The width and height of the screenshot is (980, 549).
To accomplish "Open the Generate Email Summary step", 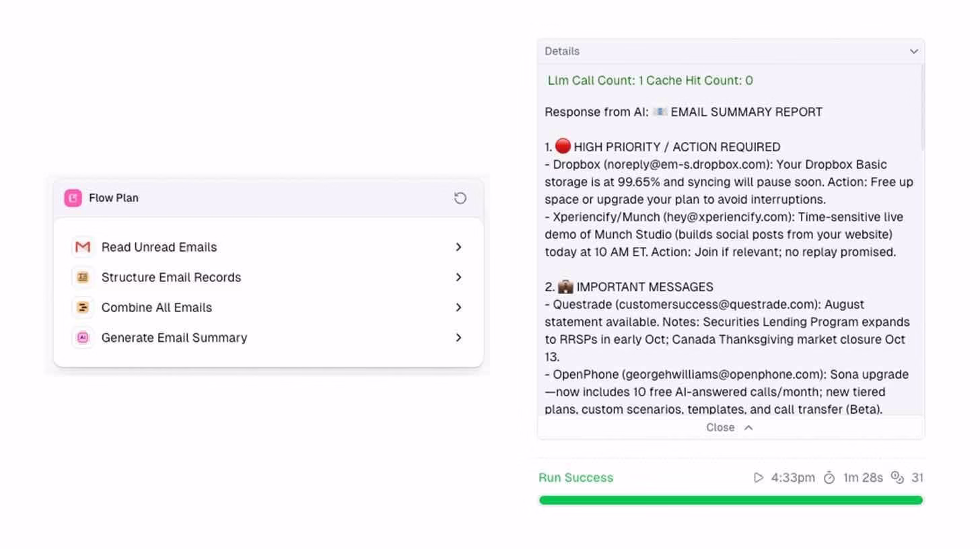I will tap(268, 338).
